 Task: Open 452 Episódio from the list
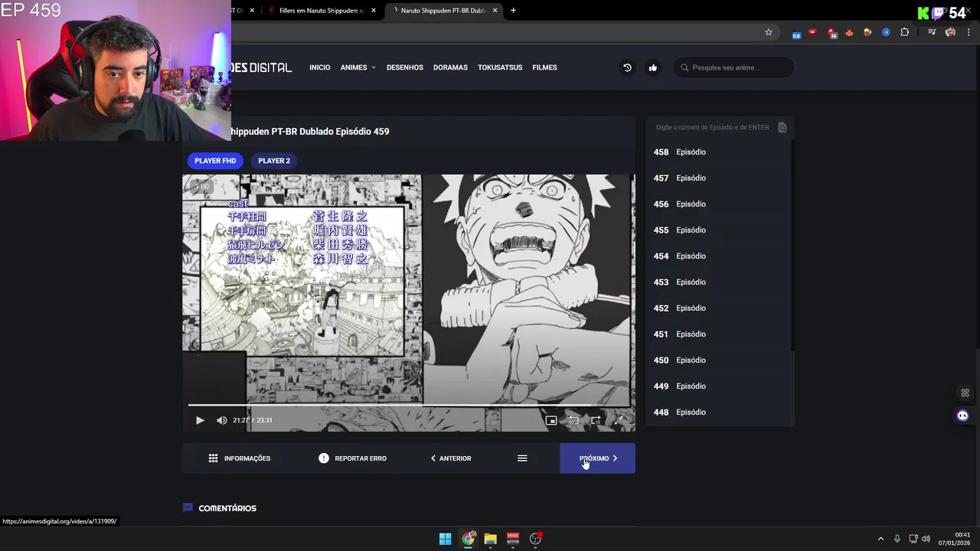(717, 308)
